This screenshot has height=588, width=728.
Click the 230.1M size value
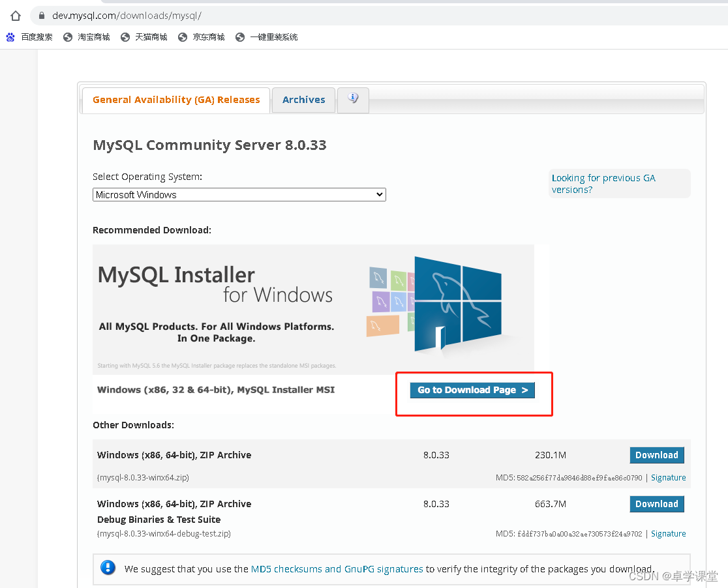550,455
